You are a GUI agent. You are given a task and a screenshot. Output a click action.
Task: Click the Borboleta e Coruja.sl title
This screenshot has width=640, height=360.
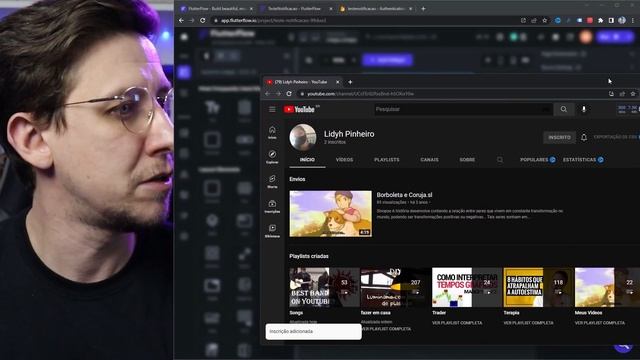[x=404, y=195]
